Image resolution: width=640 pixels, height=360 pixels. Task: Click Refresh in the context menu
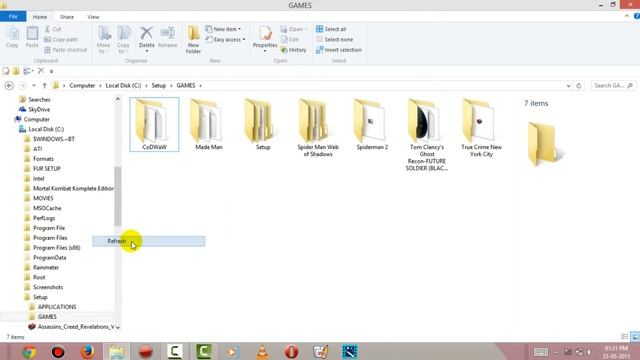149,241
